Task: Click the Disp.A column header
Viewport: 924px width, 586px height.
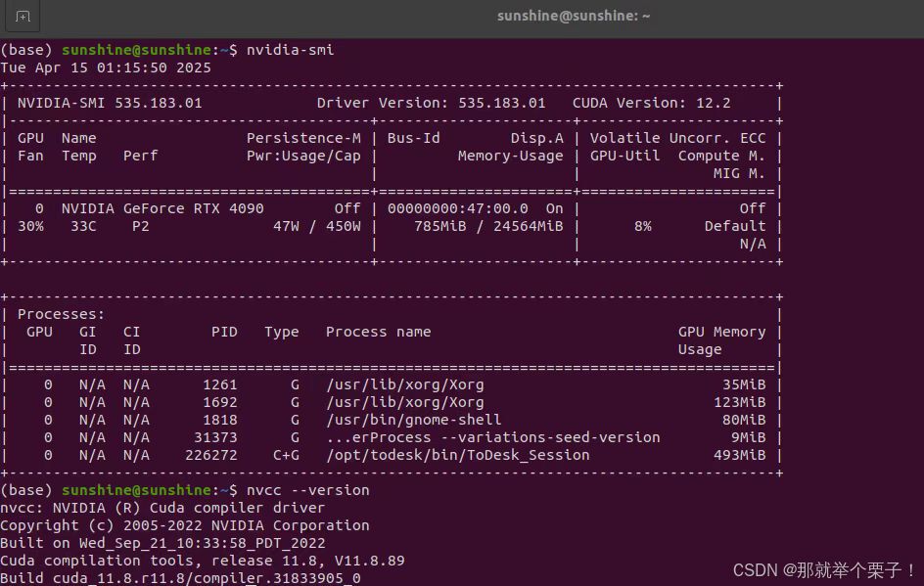Action: (536, 138)
